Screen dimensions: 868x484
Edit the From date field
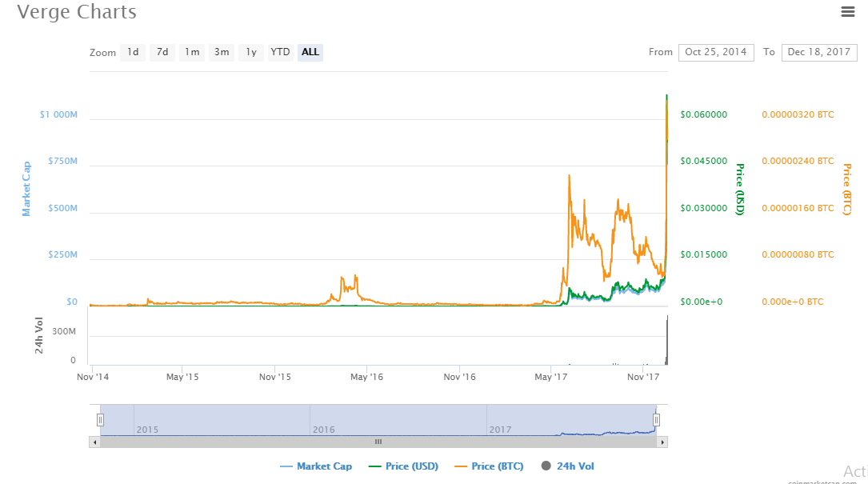[x=716, y=52]
